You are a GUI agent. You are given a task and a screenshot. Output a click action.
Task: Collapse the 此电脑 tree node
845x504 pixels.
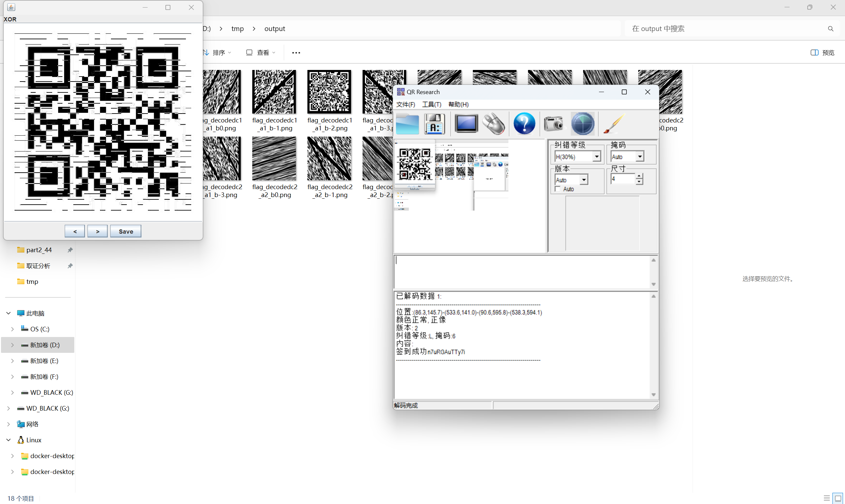[9, 313]
